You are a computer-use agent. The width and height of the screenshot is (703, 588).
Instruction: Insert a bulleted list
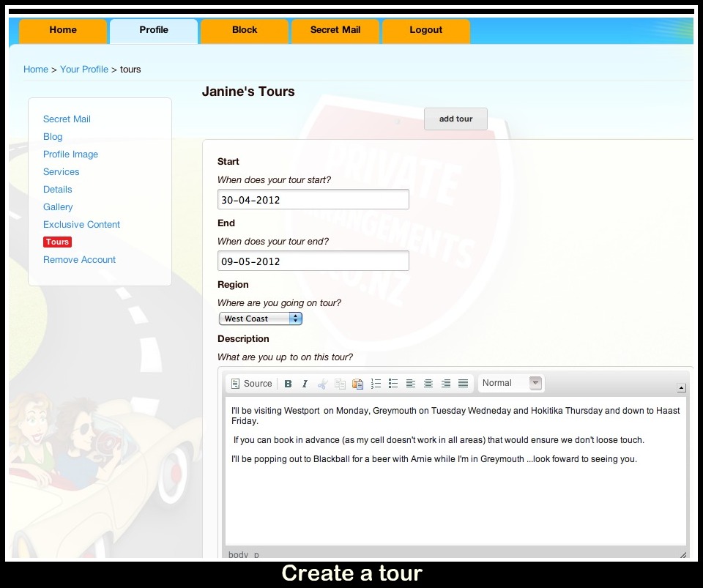393,384
